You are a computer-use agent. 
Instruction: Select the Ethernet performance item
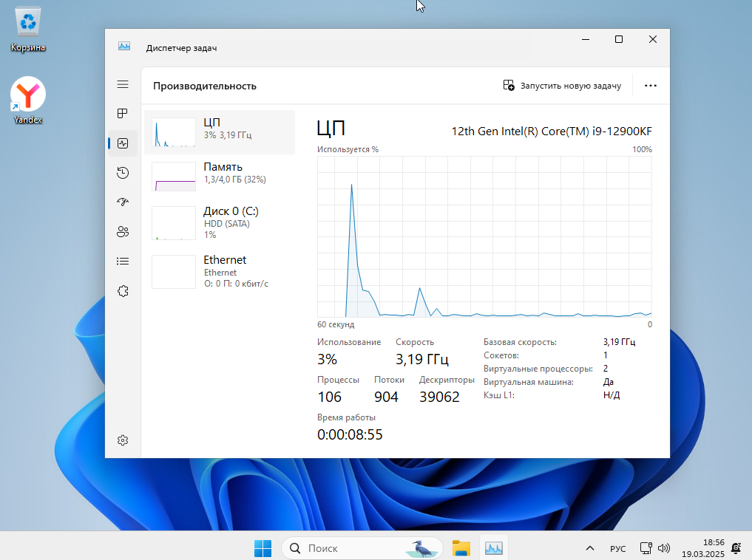[220, 270]
